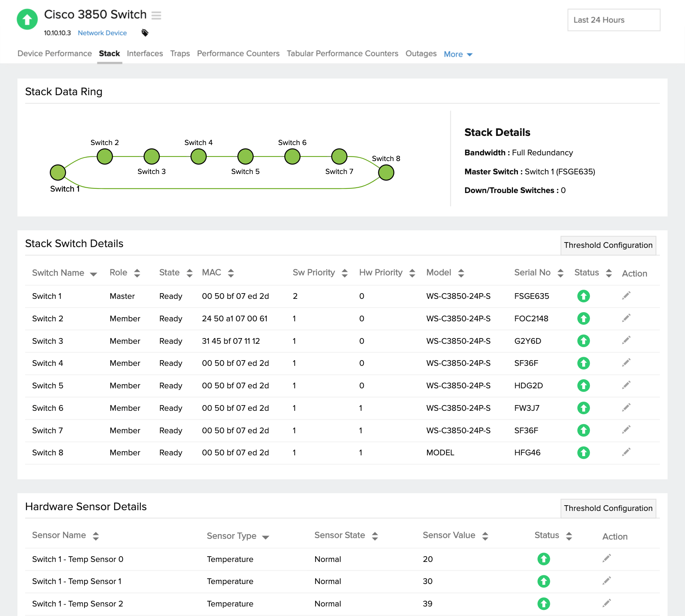Click the hamburger menu beside device name
This screenshot has height=616, width=685.
[x=156, y=15]
